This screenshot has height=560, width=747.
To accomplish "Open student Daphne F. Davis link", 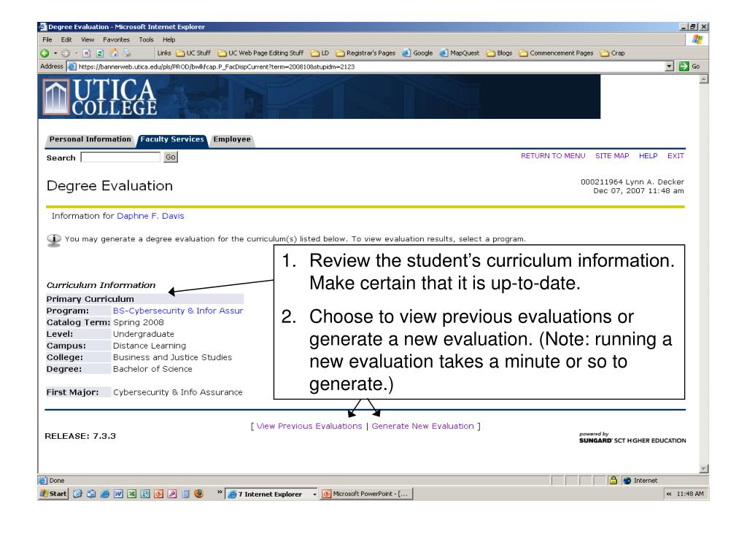I will pos(150,216).
